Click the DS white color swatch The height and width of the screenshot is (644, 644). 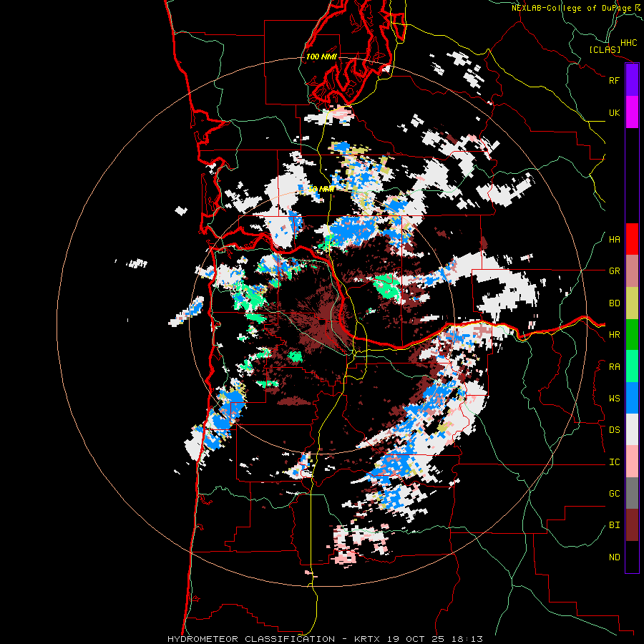point(632,429)
